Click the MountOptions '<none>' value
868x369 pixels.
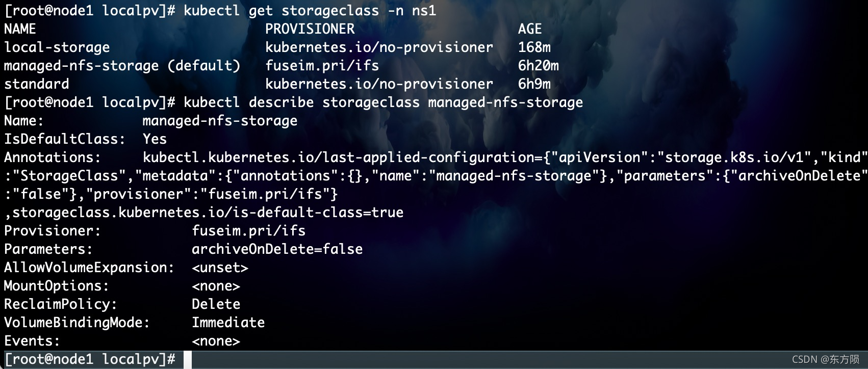(216, 286)
